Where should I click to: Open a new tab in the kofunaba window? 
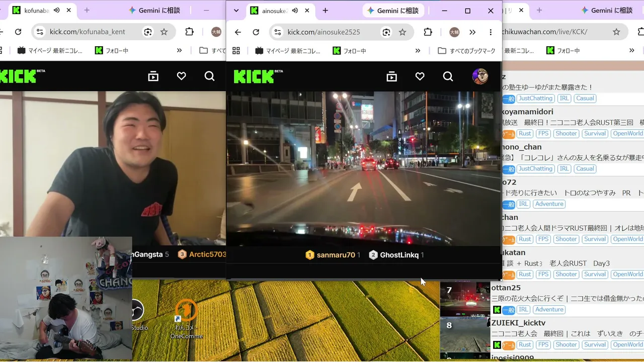point(87,10)
